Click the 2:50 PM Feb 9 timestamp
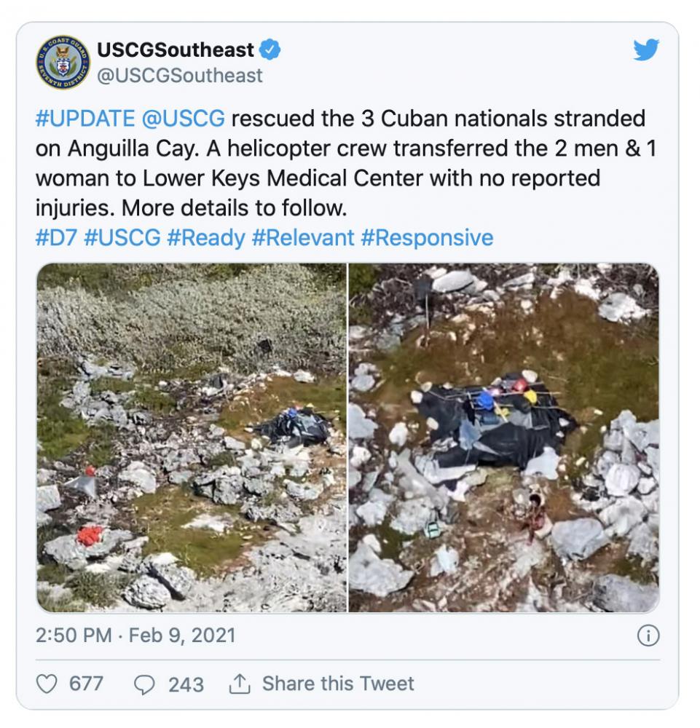 click(x=135, y=636)
